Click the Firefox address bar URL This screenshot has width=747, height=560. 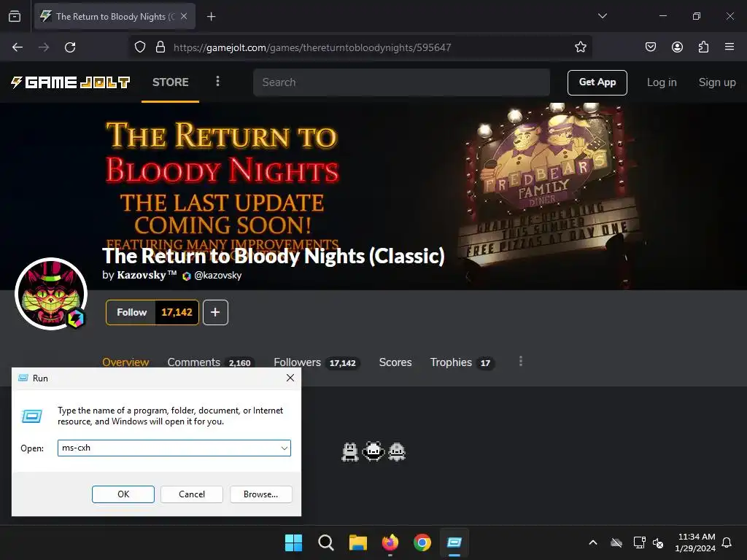tap(312, 47)
